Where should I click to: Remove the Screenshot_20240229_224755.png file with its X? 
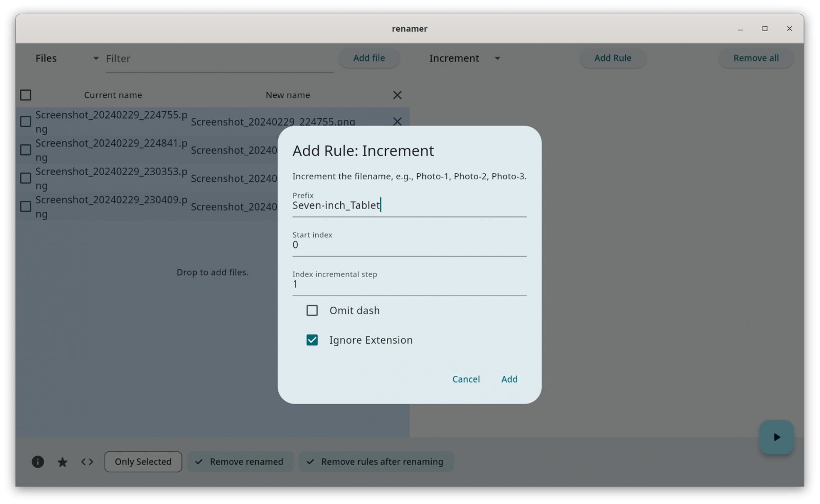[397, 121]
